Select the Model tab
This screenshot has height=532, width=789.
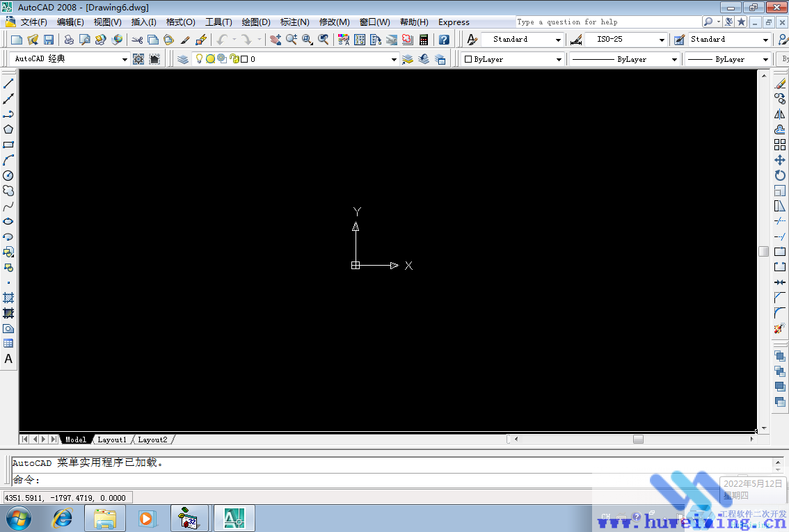[75, 440]
